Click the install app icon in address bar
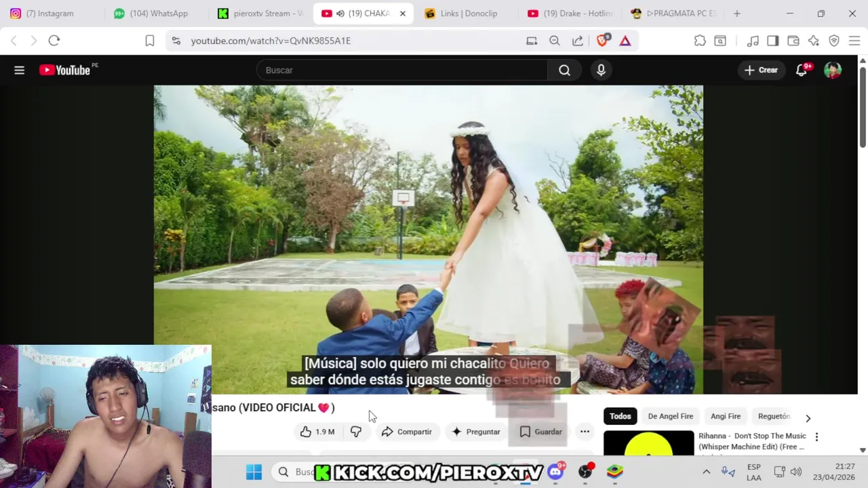 point(532,41)
